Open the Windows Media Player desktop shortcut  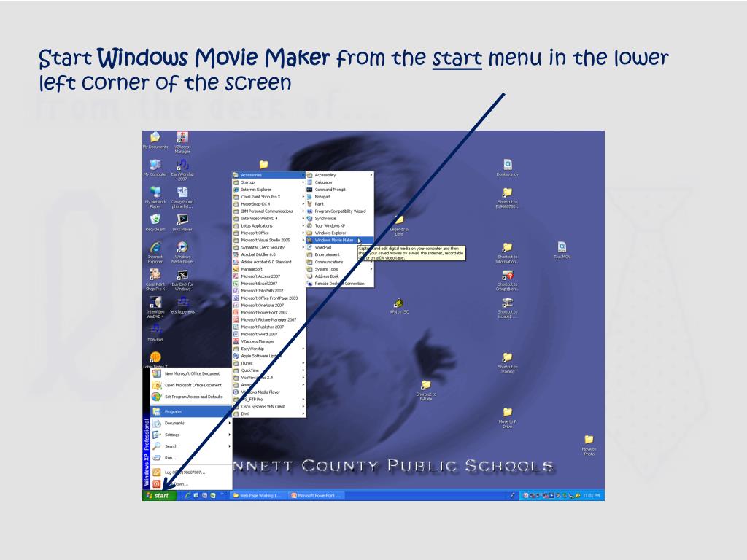(x=182, y=252)
